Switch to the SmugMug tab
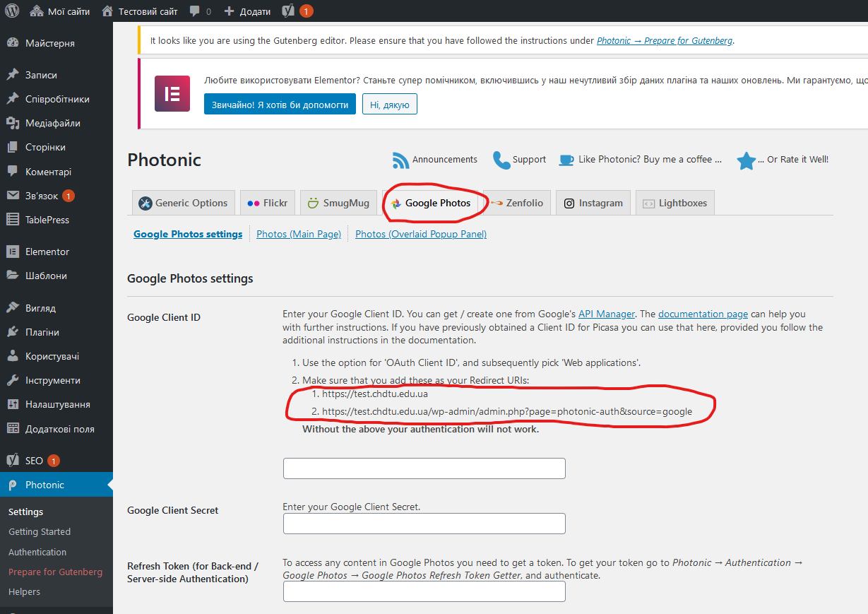Viewport: 868px width, 614px height. click(x=338, y=203)
